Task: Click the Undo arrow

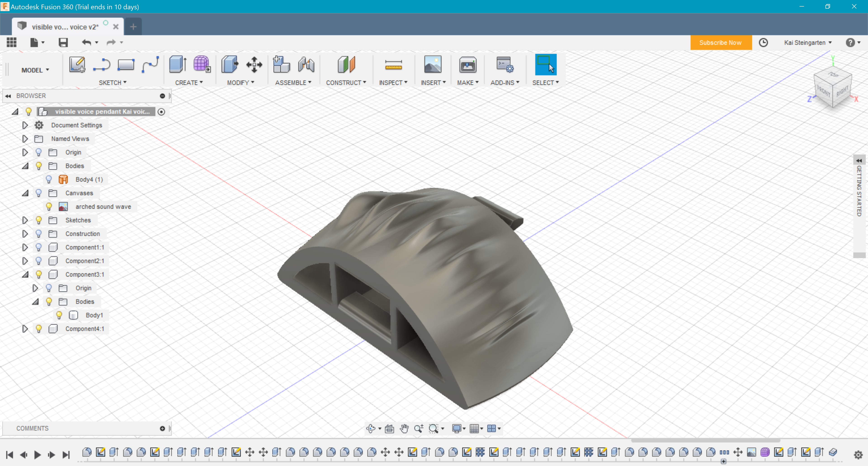Action: click(x=87, y=43)
